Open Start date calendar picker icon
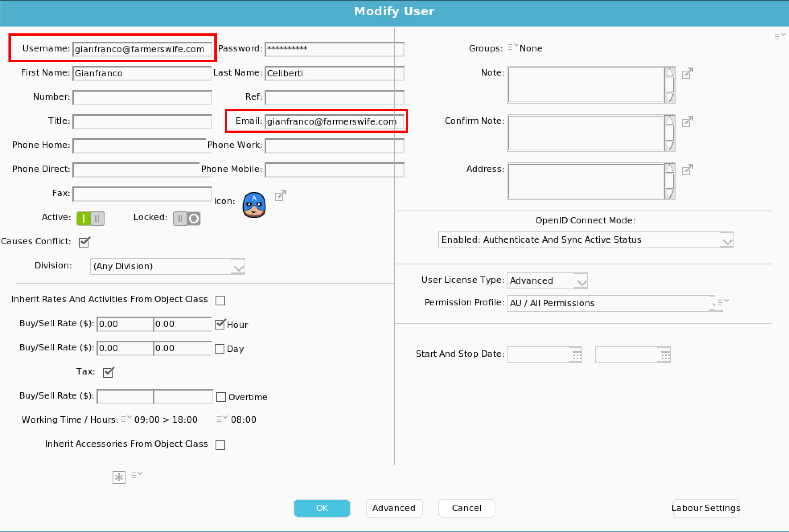Image resolution: width=789 pixels, height=532 pixels. click(577, 355)
